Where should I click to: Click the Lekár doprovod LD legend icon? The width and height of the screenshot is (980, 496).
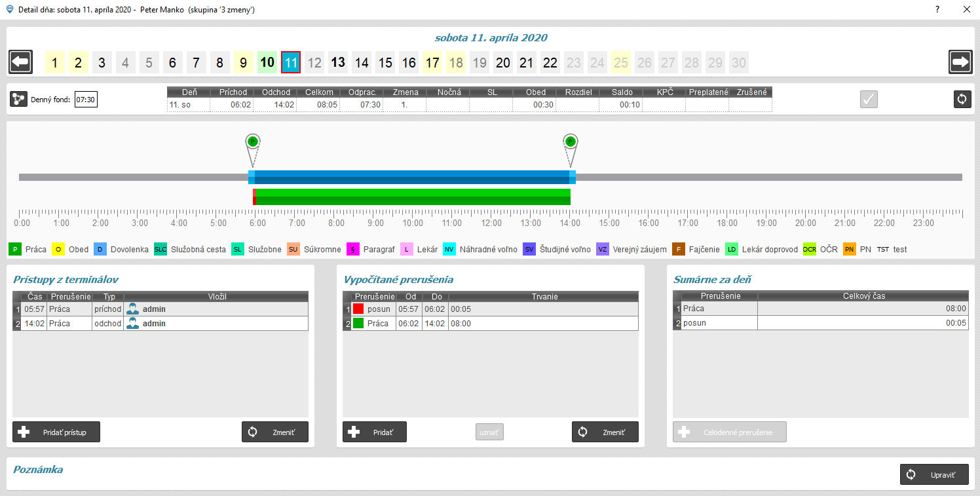[732, 249]
